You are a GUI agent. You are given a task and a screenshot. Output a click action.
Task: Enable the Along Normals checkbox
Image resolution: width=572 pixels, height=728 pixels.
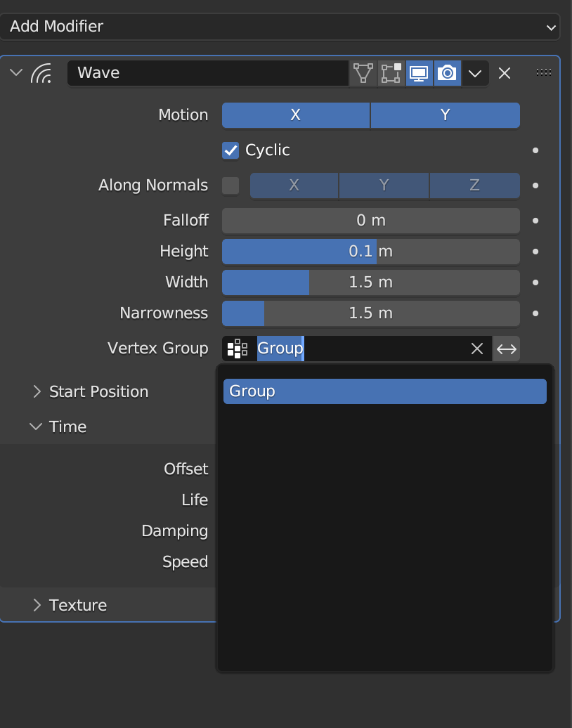pos(230,186)
